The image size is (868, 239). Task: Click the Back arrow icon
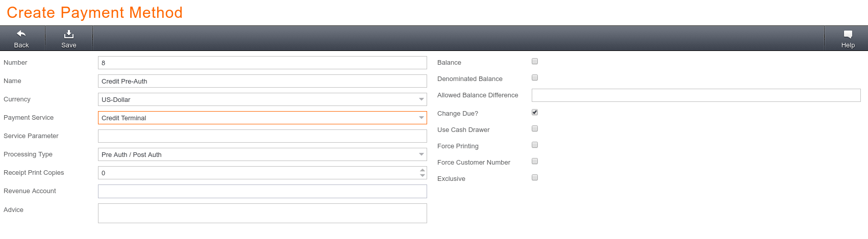coord(21,34)
